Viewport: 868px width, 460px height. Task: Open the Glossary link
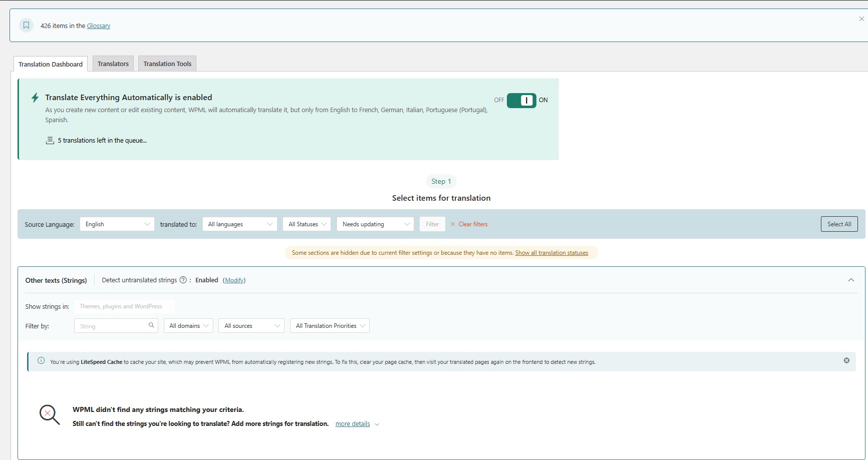pyautogui.click(x=99, y=26)
